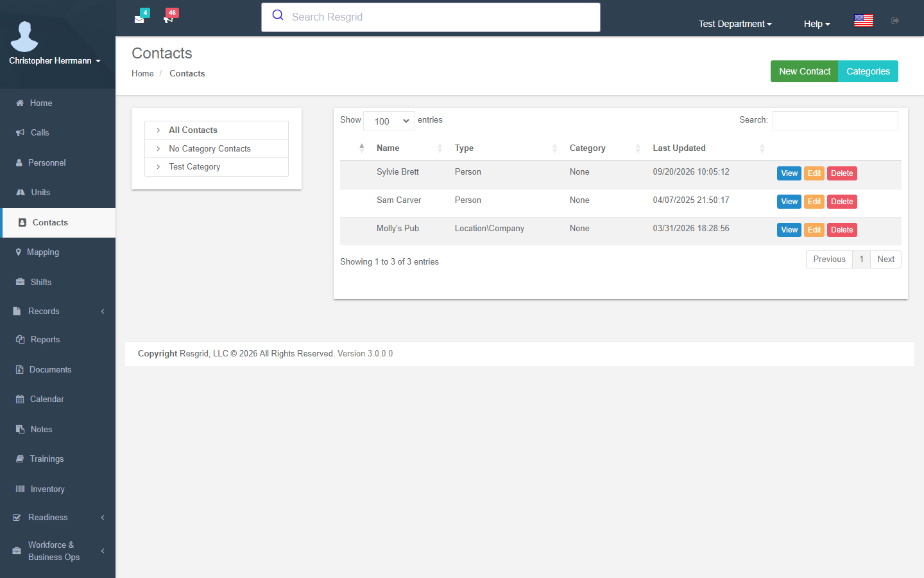Delete the Molly's Pub contact
Screen dimensions: 924x578
[x=842, y=230]
